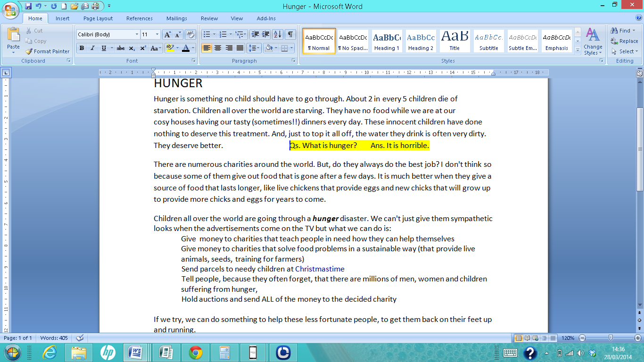Click the Office Button
644x362 pixels.
(10, 9)
